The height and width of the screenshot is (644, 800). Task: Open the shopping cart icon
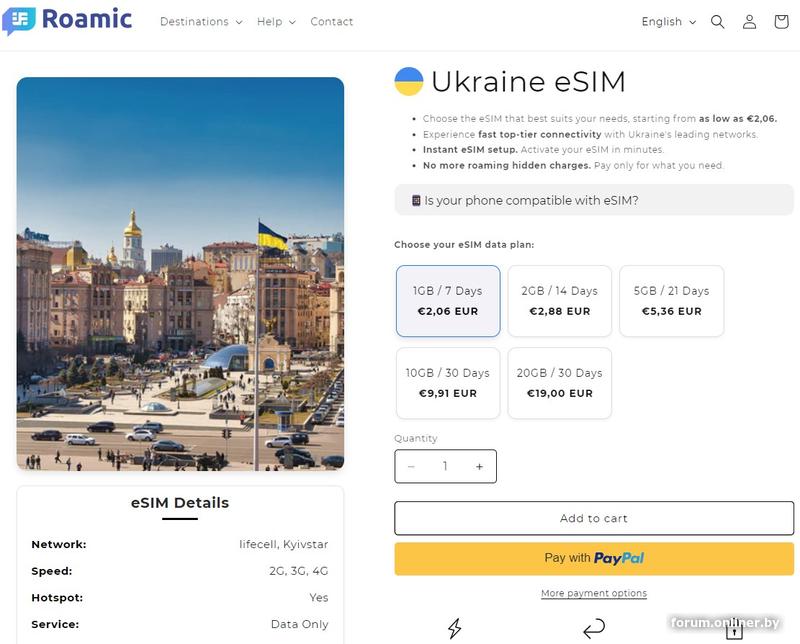pyautogui.click(x=781, y=22)
